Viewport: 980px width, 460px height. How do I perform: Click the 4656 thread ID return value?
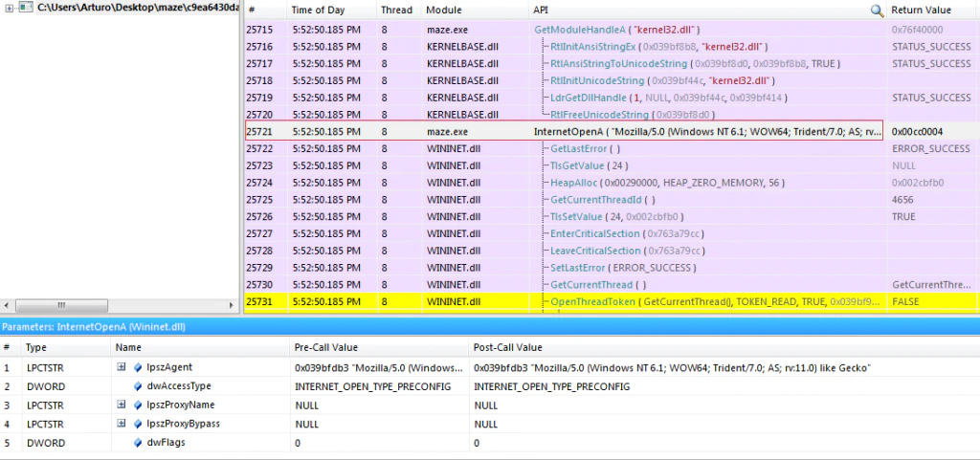[902, 200]
